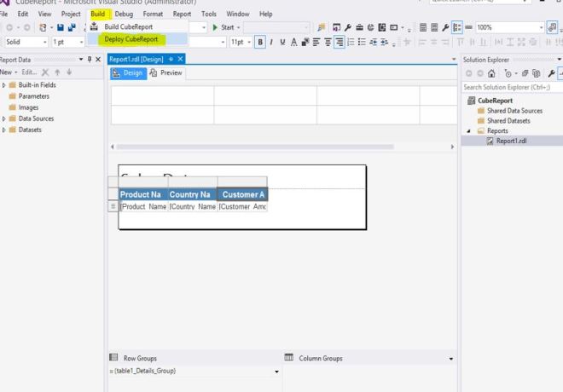Image resolution: width=563 pixels, height=392 pixels.
Task: Click the Home icon in Solution Explorer
Action: [492, 73]
